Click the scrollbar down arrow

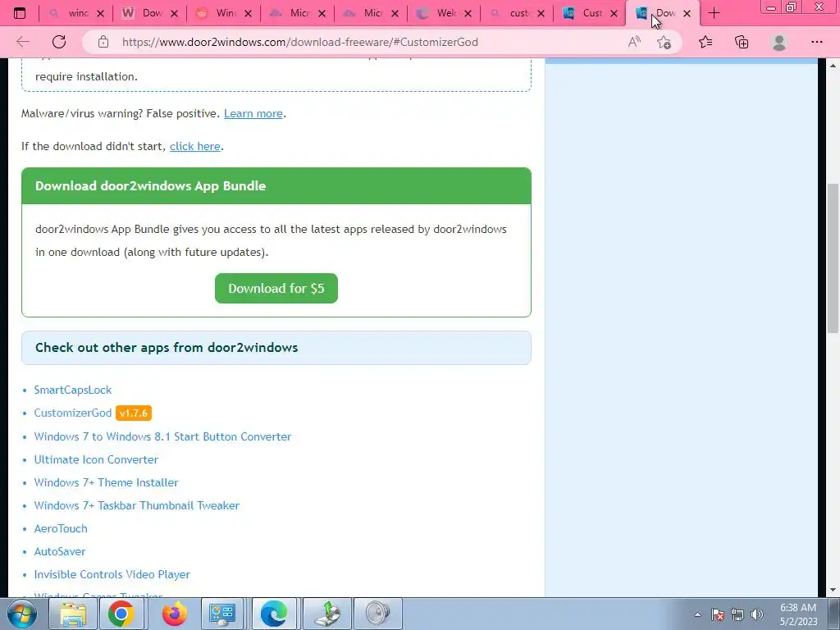833,591
